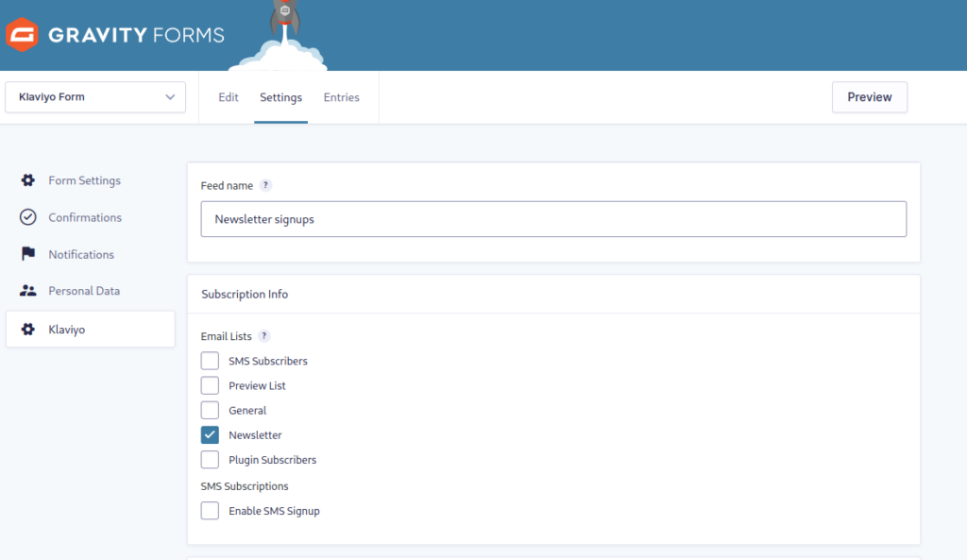Click the Gravity Forms wordmark text
This screenshot has height=560, width=967.
coord(136,35)
